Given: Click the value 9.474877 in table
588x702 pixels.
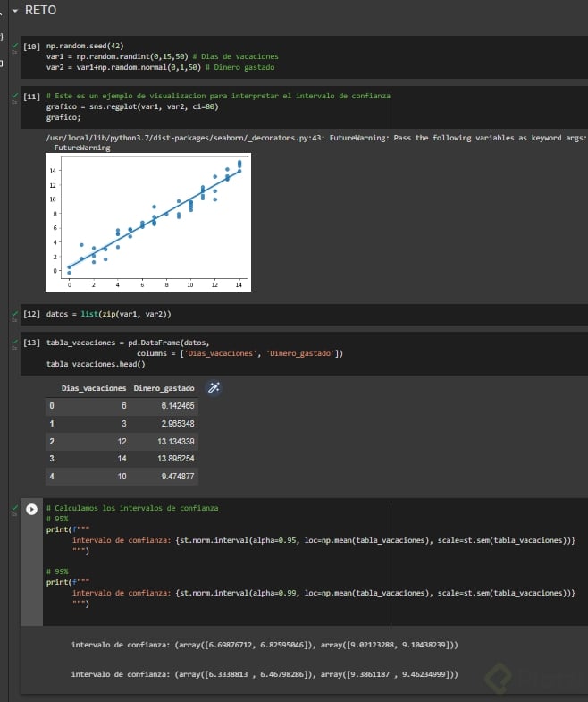Looking at the screenshot, I should pos(178,477).
